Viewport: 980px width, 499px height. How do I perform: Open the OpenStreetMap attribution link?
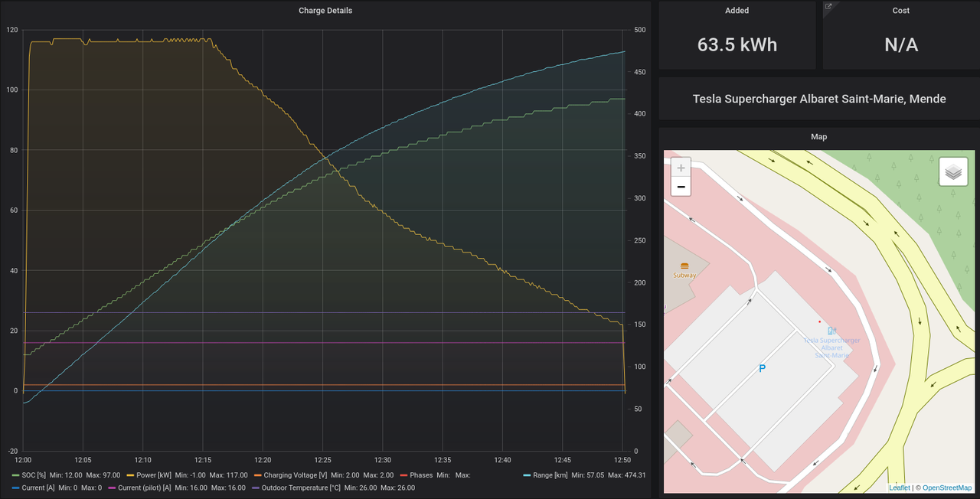pos(947,488)
